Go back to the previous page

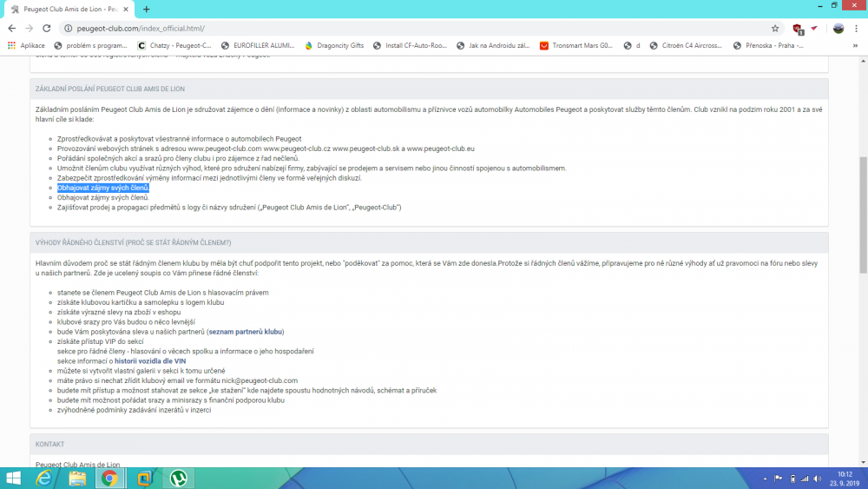tap(11, 29)
